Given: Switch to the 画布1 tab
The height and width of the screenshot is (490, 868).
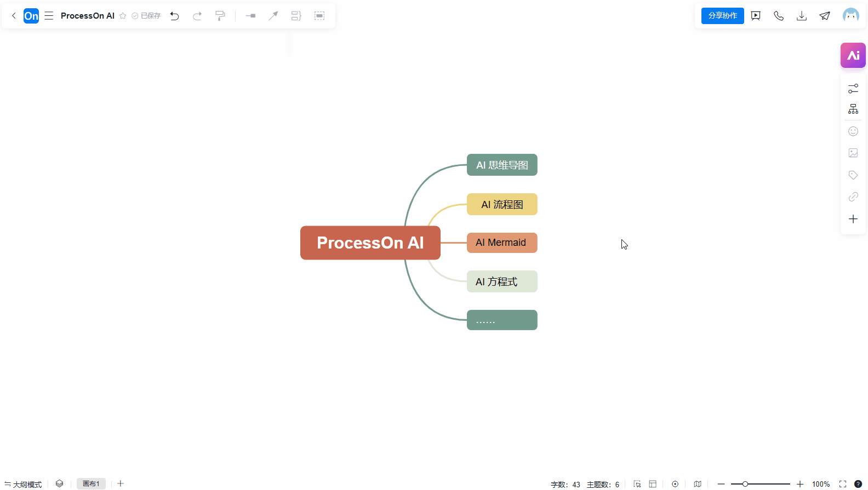Looking at the screenshot, I should tap(91, 484).
